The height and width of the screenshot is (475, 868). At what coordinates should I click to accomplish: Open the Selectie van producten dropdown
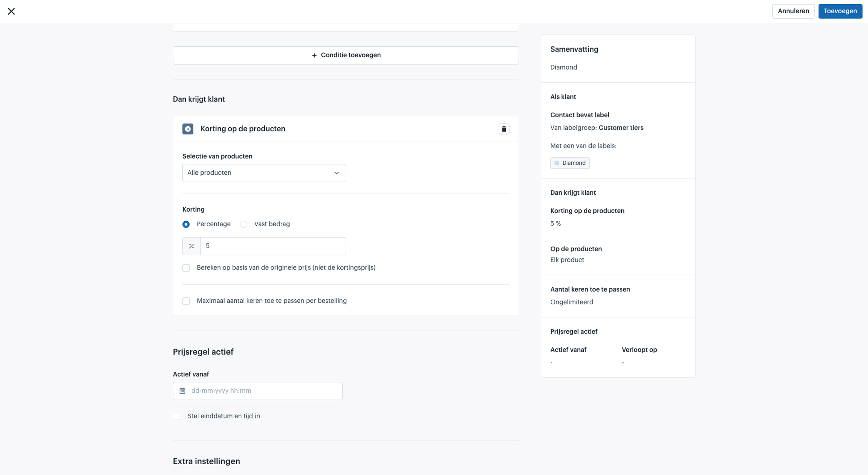(x=264, y=173)
